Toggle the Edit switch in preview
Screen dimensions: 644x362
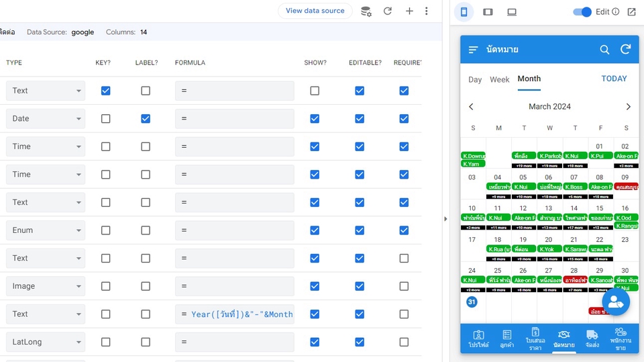[582, 12]
